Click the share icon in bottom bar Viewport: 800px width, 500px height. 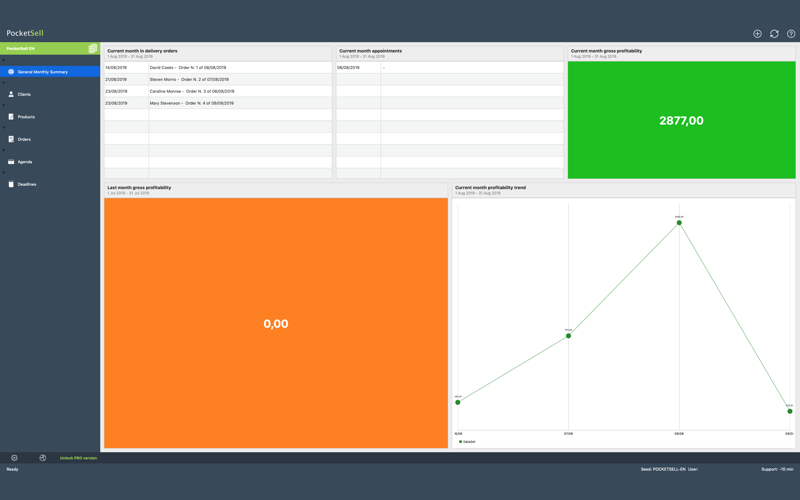click(x=43, y=458)
